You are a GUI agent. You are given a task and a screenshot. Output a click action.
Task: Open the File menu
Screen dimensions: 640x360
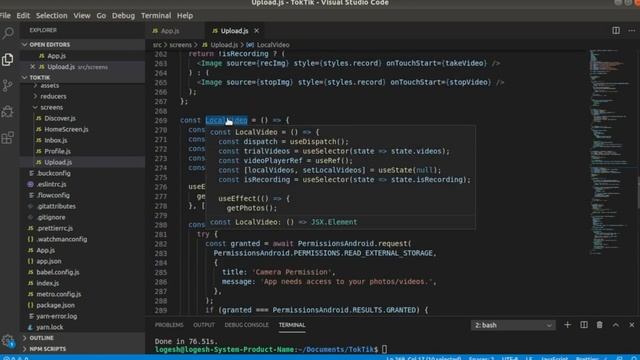(x=5, y=16)
